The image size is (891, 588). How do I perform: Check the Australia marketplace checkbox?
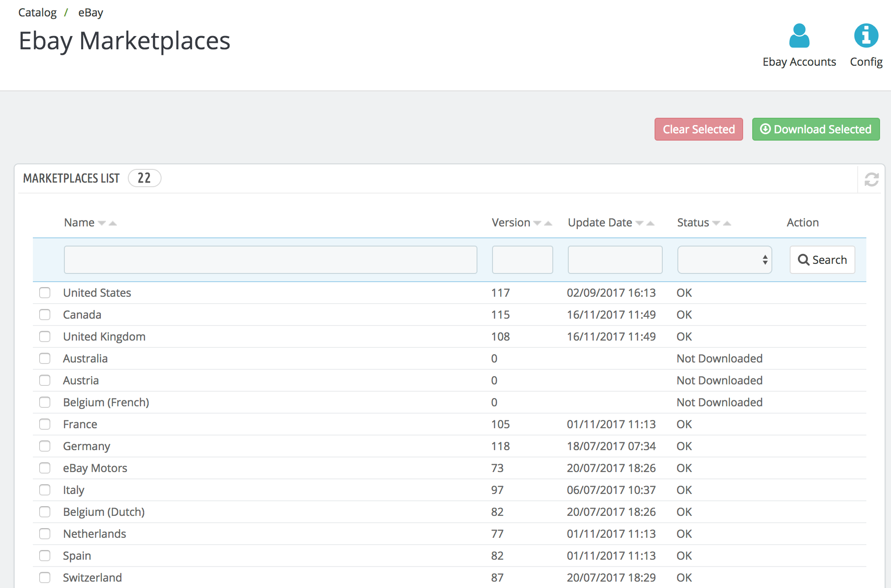point(45,358)
